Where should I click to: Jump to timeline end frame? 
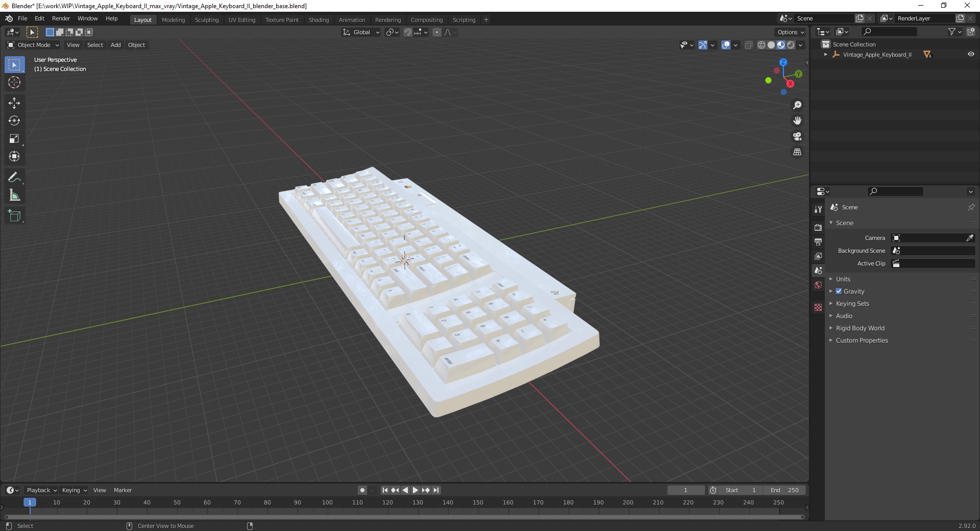coord(436,490)
